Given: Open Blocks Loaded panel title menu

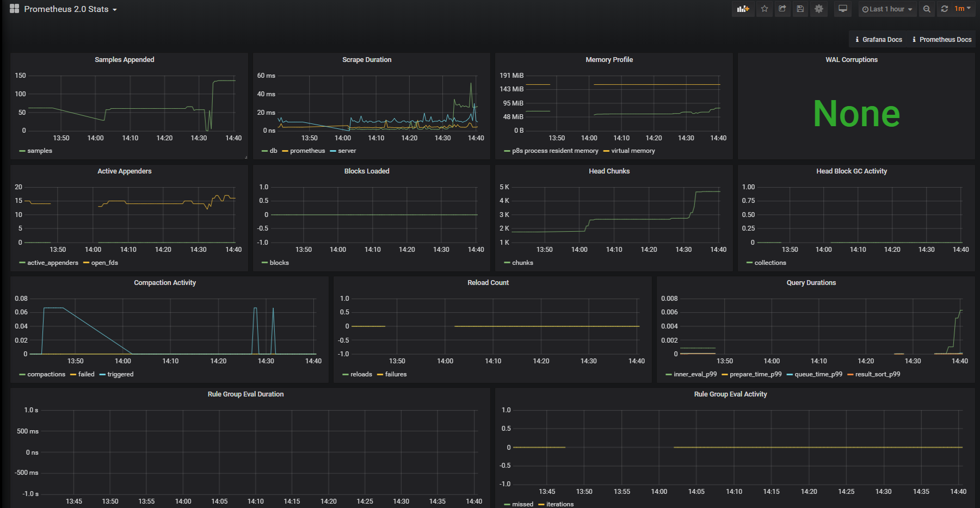Looking at the screenshot, I should tap(367, 171).
